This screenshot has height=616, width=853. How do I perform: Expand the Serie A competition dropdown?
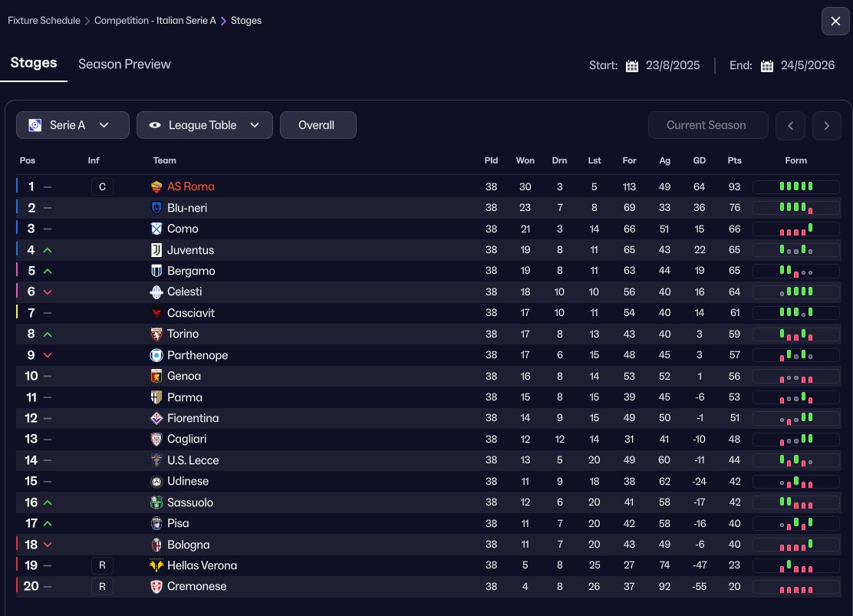click(x=73, y=125)
